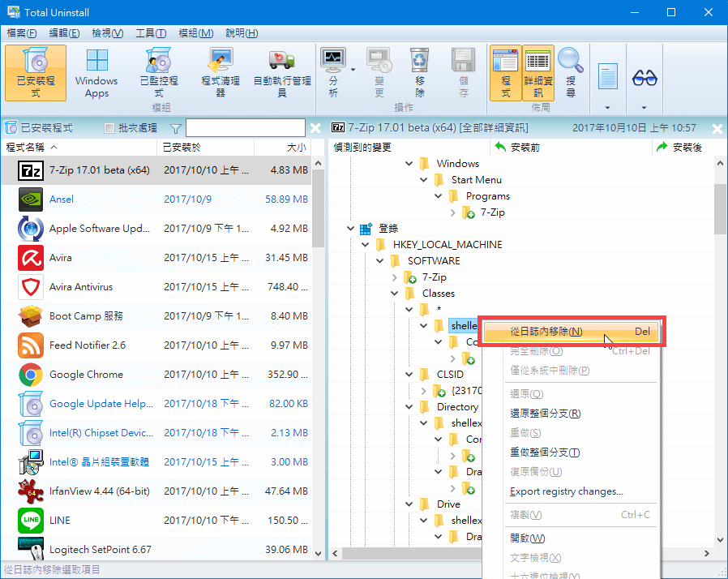Click the 搜尋 magnifier icon
Screen dimensions: 728x579
click(x=571, y=72)
